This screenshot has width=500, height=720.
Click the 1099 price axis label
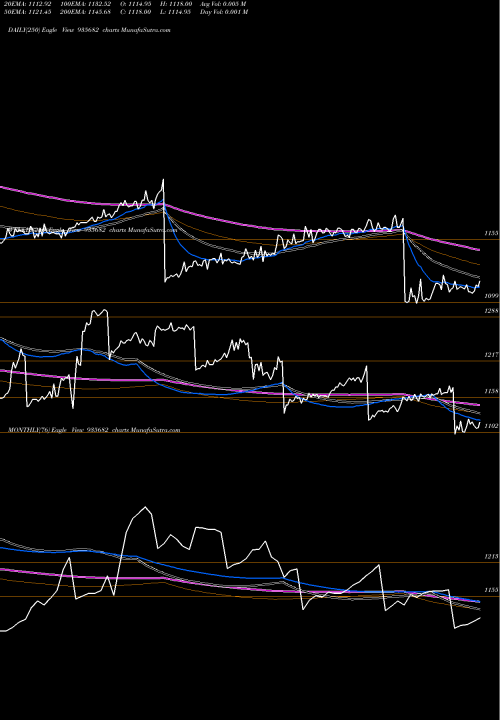click(491, 296)
